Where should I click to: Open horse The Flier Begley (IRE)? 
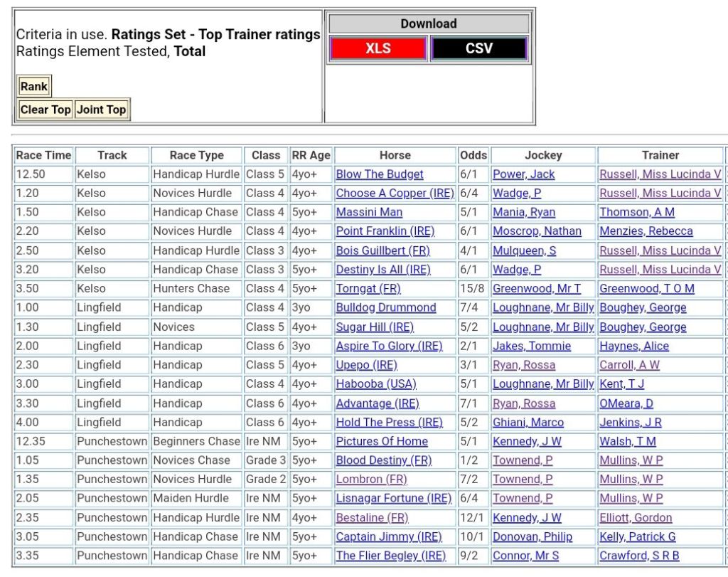click(x=390, y=556)
